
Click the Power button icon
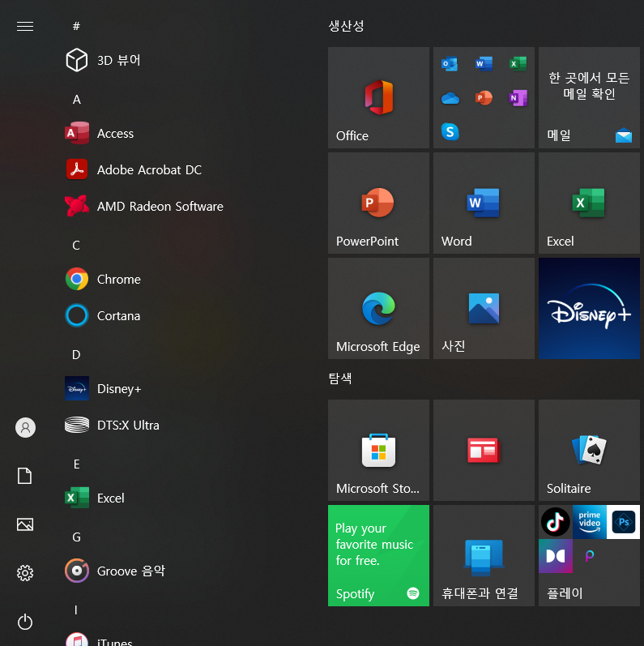(x=25, y=622)
